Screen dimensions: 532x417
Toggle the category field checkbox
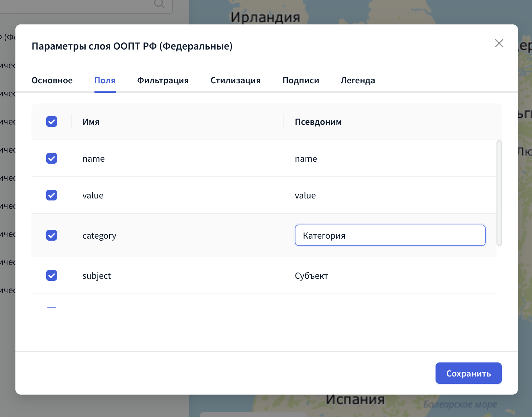coord(52,235)
